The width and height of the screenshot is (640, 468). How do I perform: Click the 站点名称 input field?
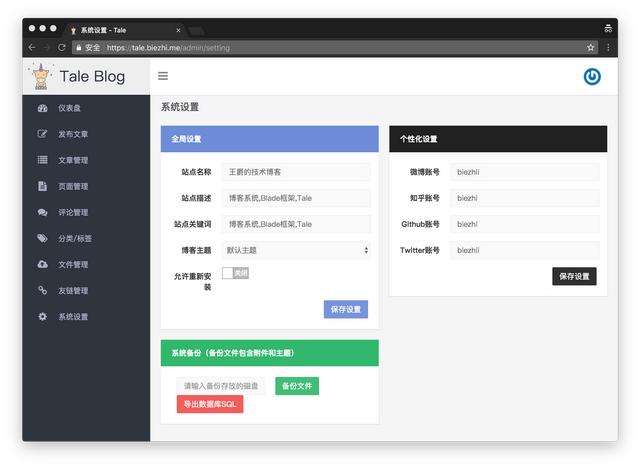point(296,172)
